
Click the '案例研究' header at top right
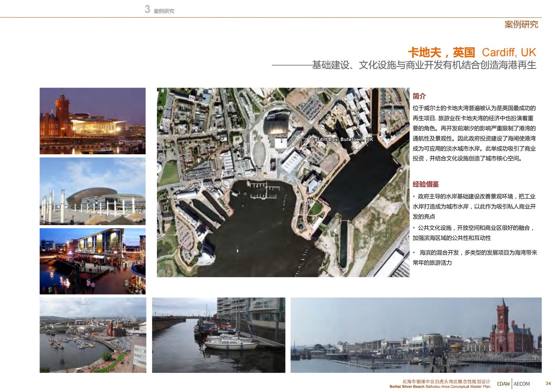pos(521,24)
